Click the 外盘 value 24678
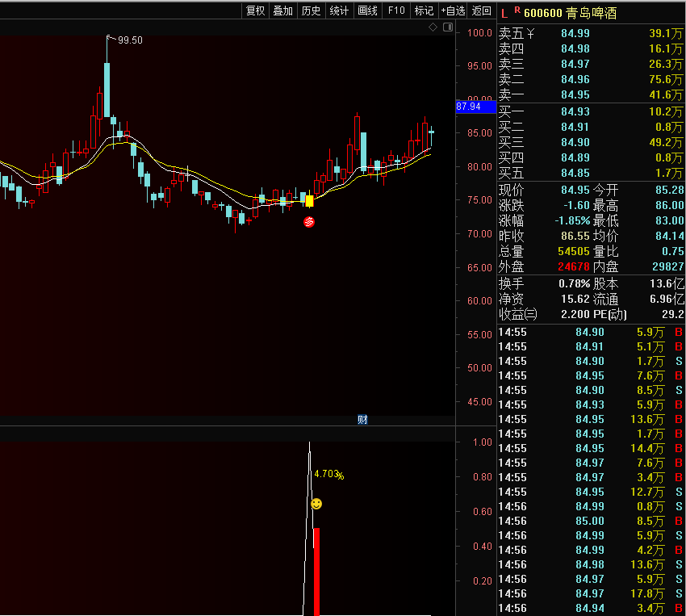Screen dimensions: 686x616 (x=574, y=266)
